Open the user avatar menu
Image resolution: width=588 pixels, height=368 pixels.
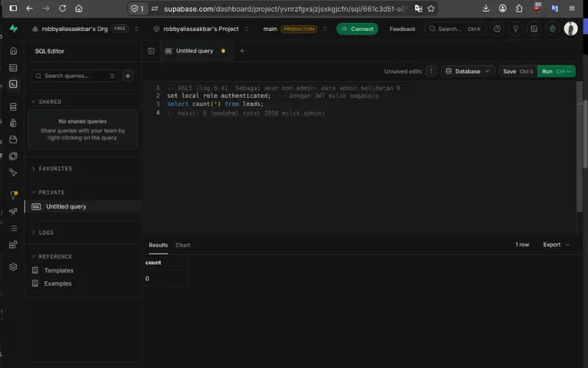[571, 29]
